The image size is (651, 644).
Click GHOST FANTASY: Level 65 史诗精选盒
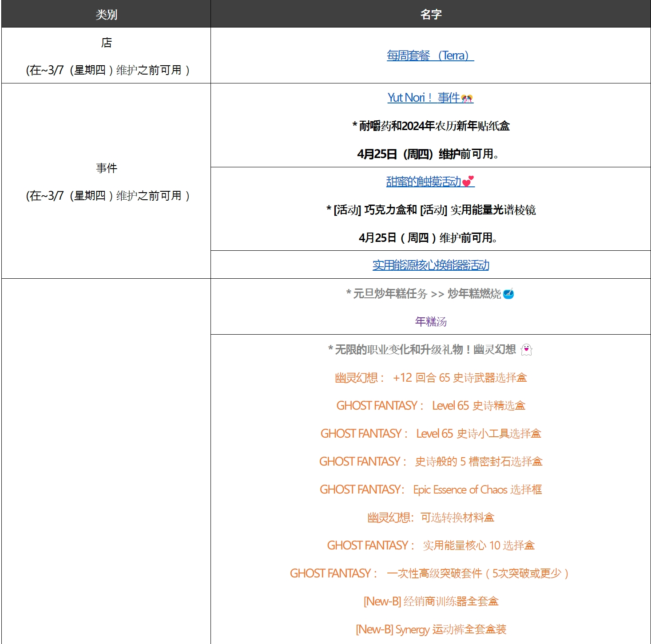coord(431,406)
